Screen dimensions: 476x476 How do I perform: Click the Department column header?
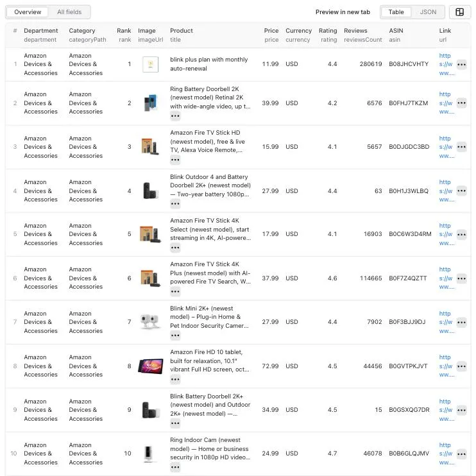(x=40, y=35)
